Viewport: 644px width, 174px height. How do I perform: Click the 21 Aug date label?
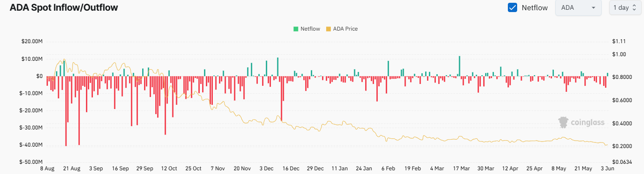click(x=72, y=168)
